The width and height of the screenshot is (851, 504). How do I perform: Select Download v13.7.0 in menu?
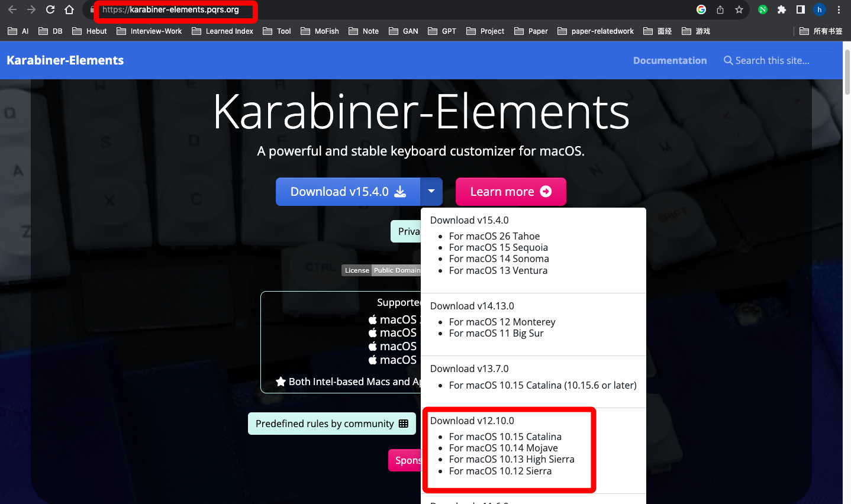469,369
